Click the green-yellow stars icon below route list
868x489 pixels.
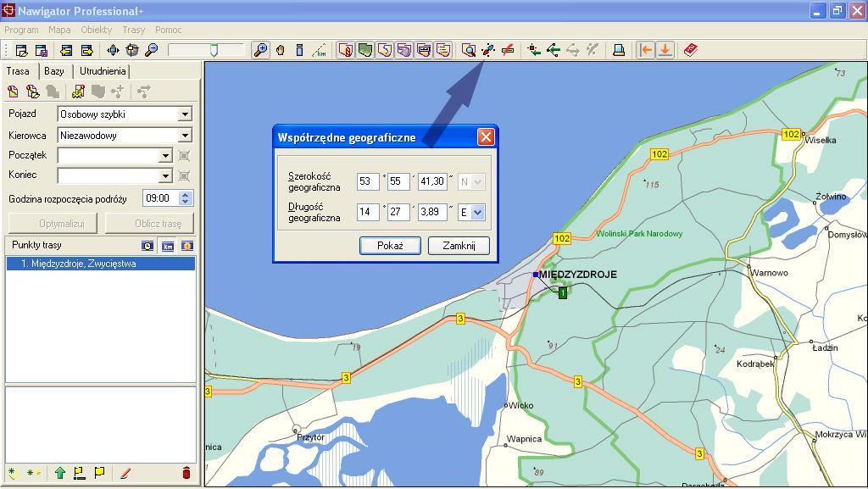click(x=33, y=473)
